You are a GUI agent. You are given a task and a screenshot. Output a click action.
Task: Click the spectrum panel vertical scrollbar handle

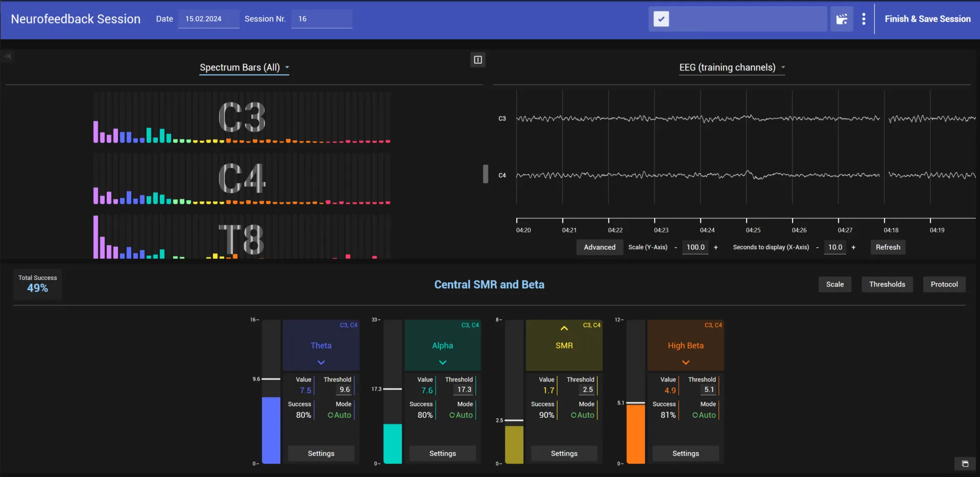(486, 174)
